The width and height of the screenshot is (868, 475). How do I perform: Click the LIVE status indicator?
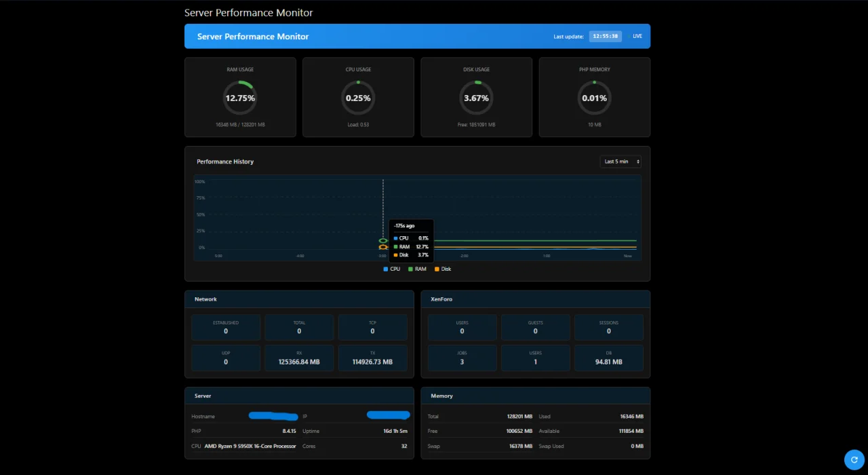637,36
